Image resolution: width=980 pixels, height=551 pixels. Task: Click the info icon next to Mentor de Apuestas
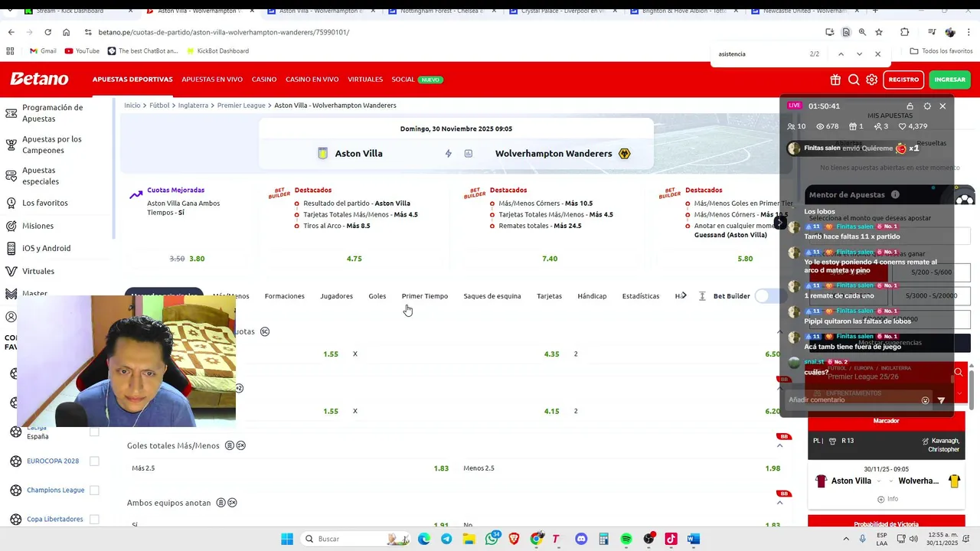tap(895, 194)
